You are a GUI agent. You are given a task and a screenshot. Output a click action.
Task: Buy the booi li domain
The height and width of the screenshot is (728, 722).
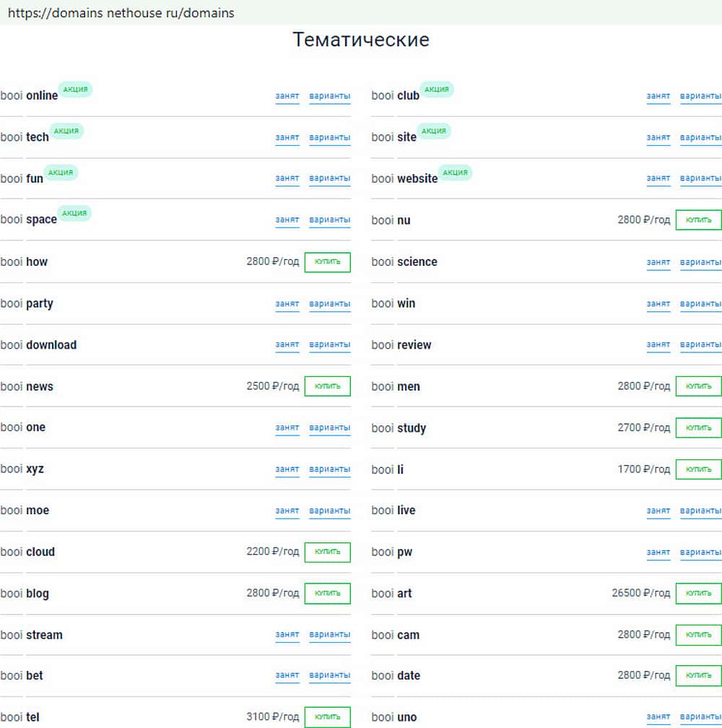pyautogui.click(x=698, y=469)
